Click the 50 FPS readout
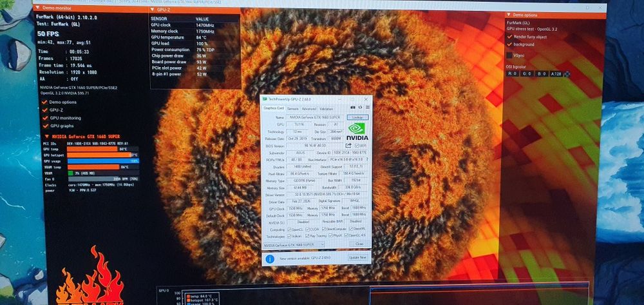The height and width of the screenshot is (305, 644). click(48, 34)
